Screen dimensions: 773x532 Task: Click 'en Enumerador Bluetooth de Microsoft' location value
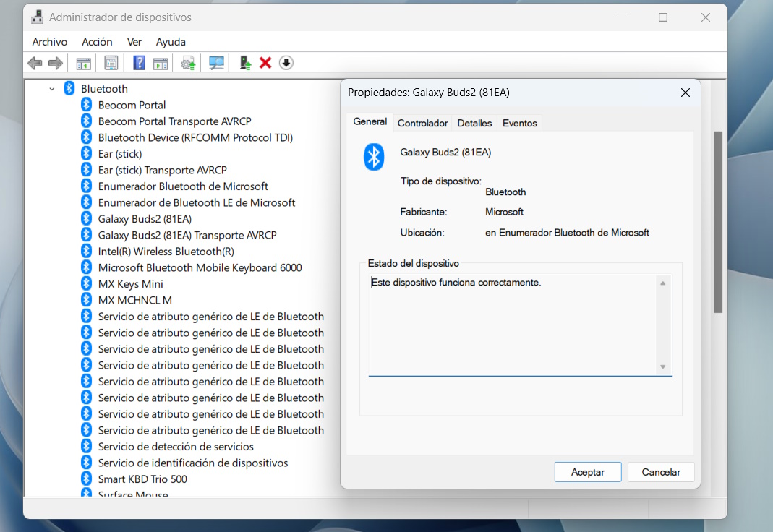[567, 233]
